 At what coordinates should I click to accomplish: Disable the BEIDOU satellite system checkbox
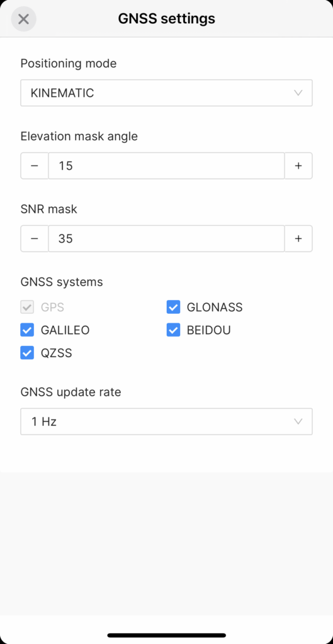coord(174,330)
